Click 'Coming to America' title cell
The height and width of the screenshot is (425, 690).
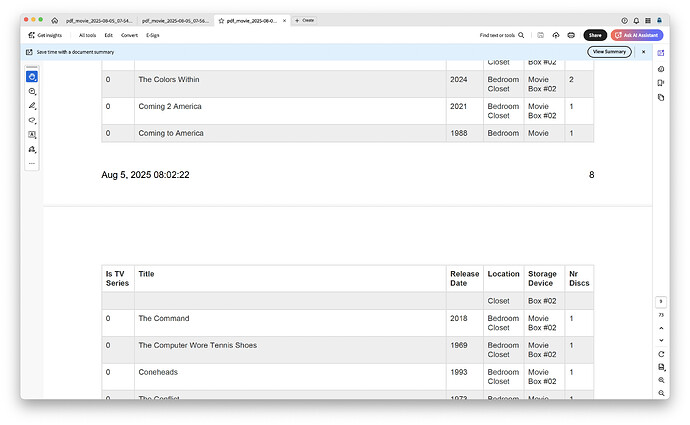[x=290, y=133]
